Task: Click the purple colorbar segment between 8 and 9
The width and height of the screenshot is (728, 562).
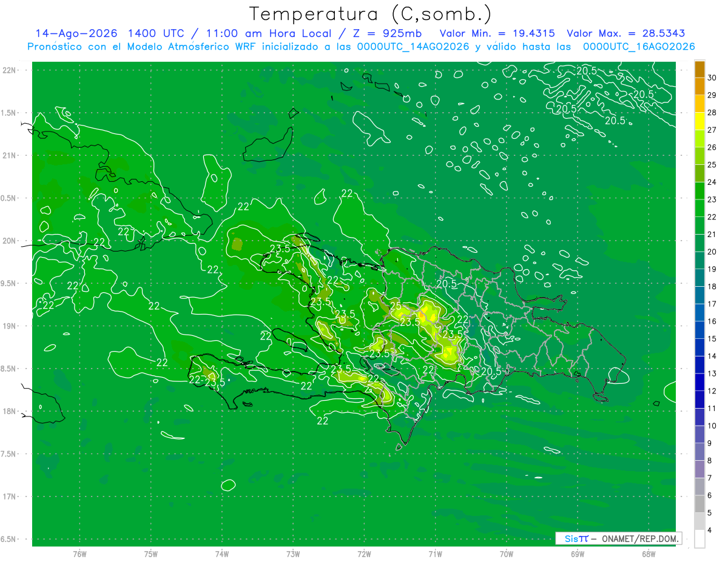Action: [x=699, y=452]
